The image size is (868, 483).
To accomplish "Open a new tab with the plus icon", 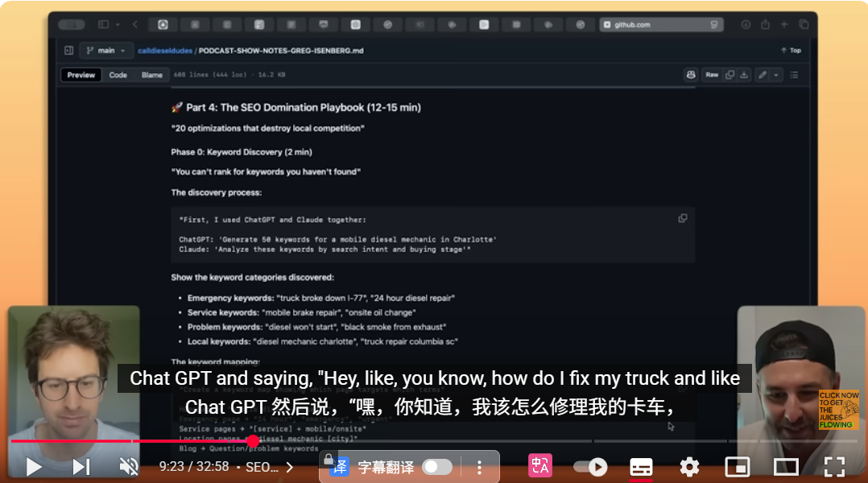I will (x=784, y=24).
